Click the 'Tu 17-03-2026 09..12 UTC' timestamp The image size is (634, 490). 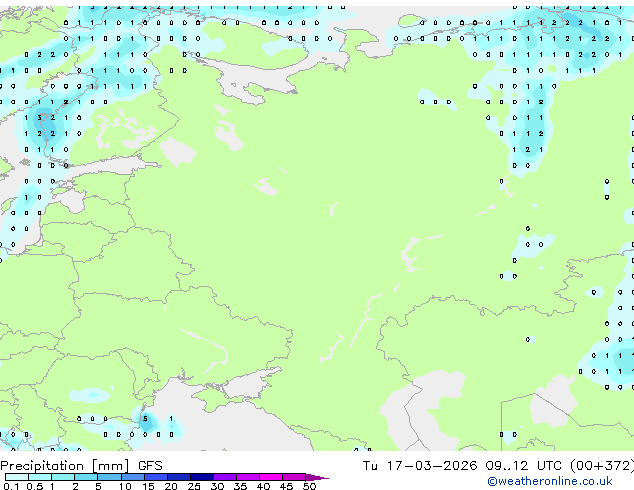tap(464, 465)
